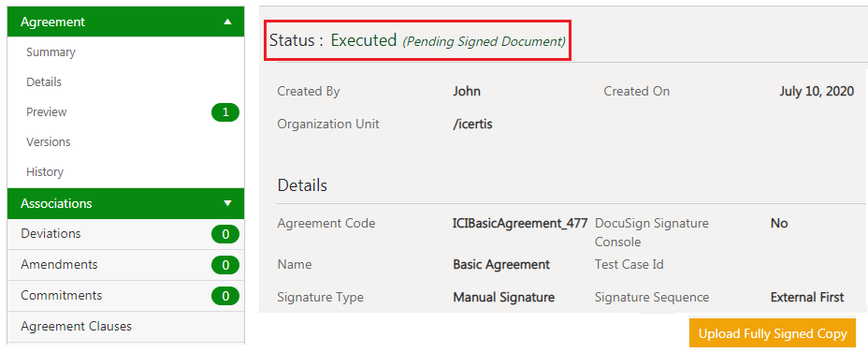Open the Details page
The image size is (868, 353).
click(44, 82)
